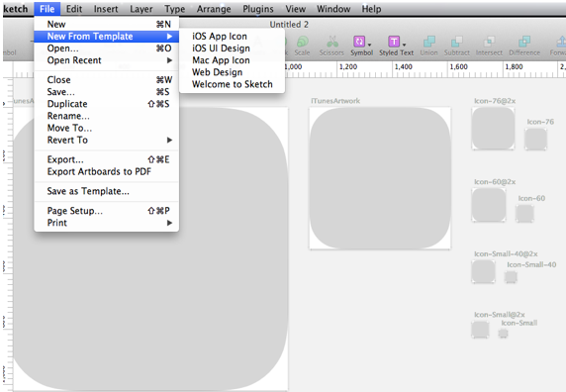Select the iTunesArtwork rounded icon shape
This screenshot has width=566, height=392.
point(380,178)
